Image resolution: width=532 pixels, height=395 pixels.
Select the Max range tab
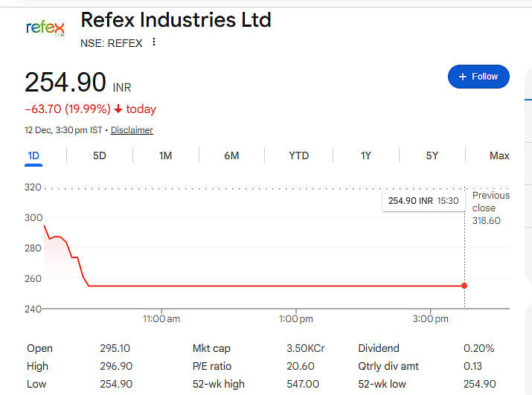coord(499,155)
